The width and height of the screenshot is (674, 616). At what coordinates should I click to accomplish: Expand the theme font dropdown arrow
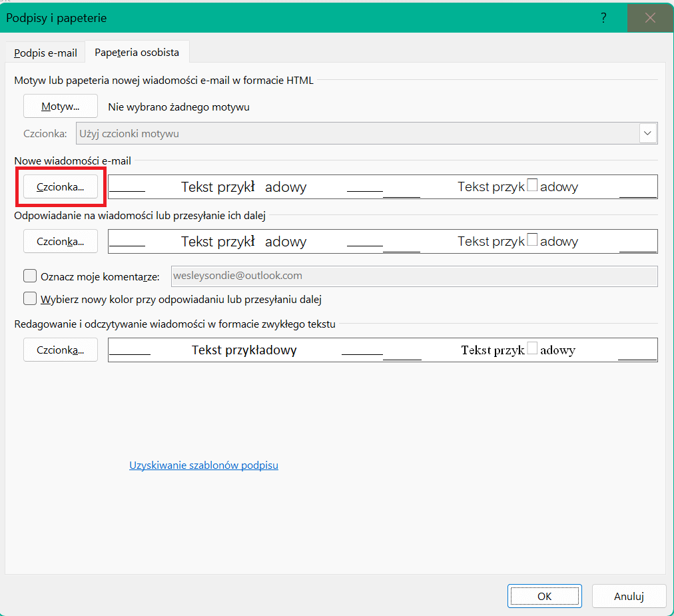(x=648, y=133)
